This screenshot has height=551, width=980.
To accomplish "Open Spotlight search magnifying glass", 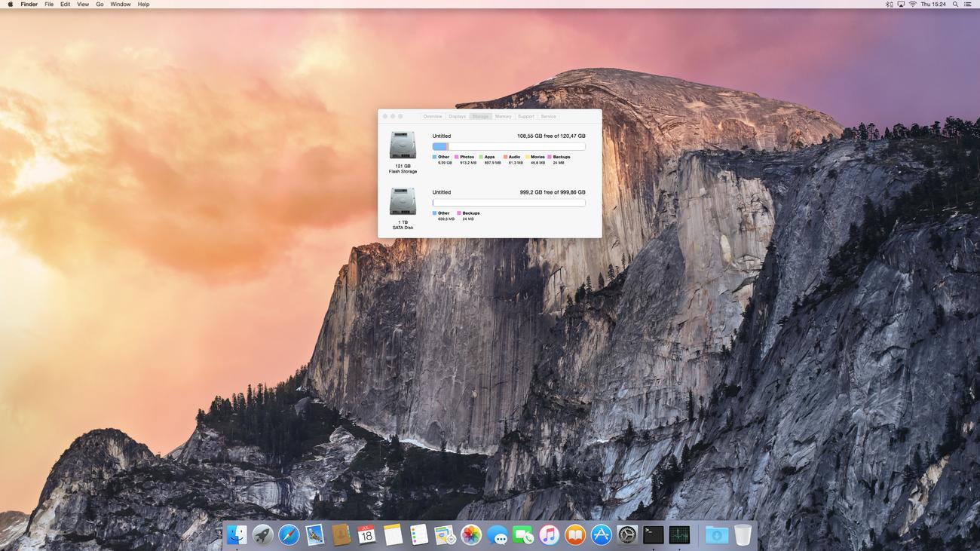I will pos(955,5).
